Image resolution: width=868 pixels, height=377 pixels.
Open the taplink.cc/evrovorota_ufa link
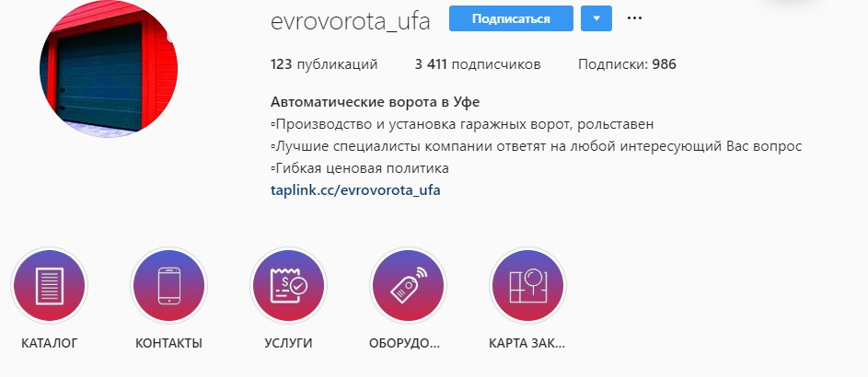pos(355,190)
